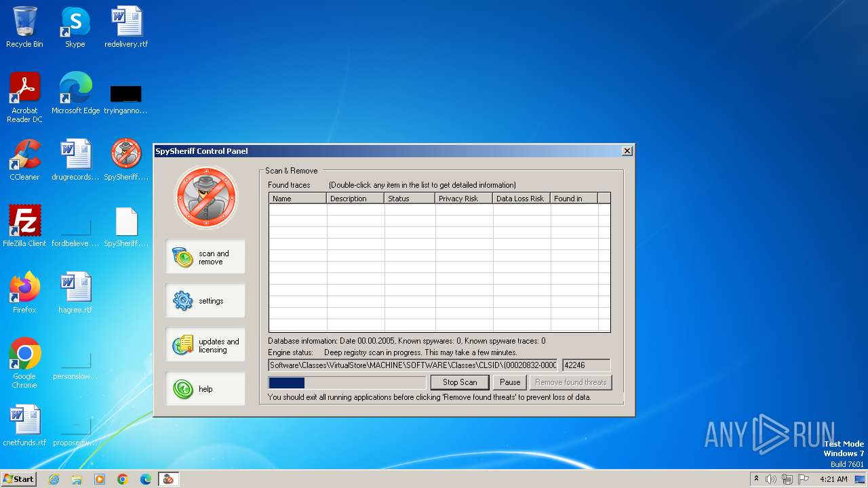Sort by the Found in column header

click(x=574, y=199)
